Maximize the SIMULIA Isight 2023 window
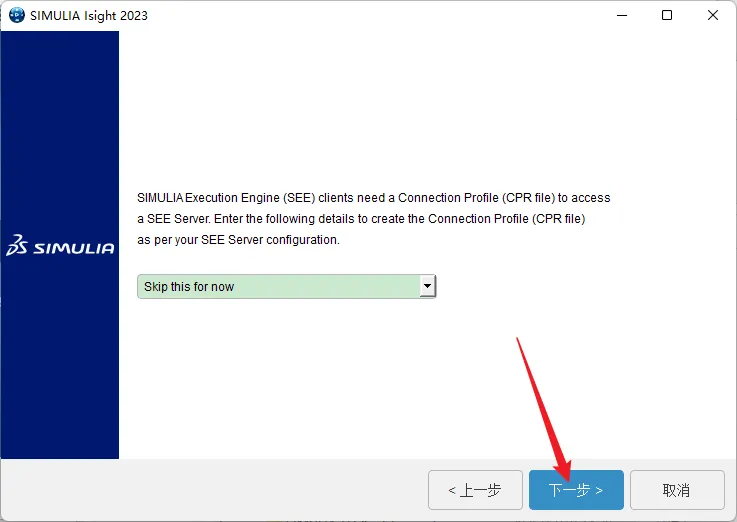737x522 pixels. pos(666,15)
